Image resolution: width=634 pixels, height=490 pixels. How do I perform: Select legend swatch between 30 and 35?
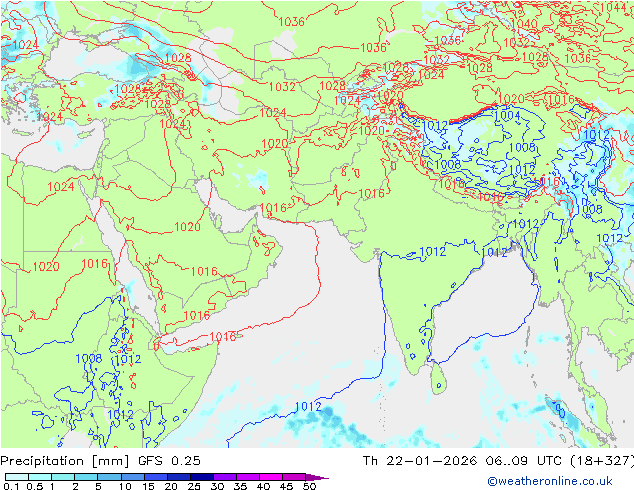[x=224, y=477]
